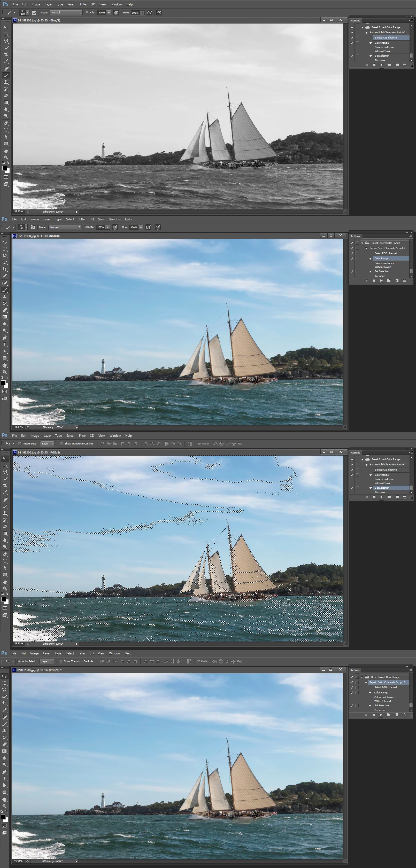Toggle checkmark for Set Selection step in selection window
The image size is (416, 868).
tap(352, 488)
